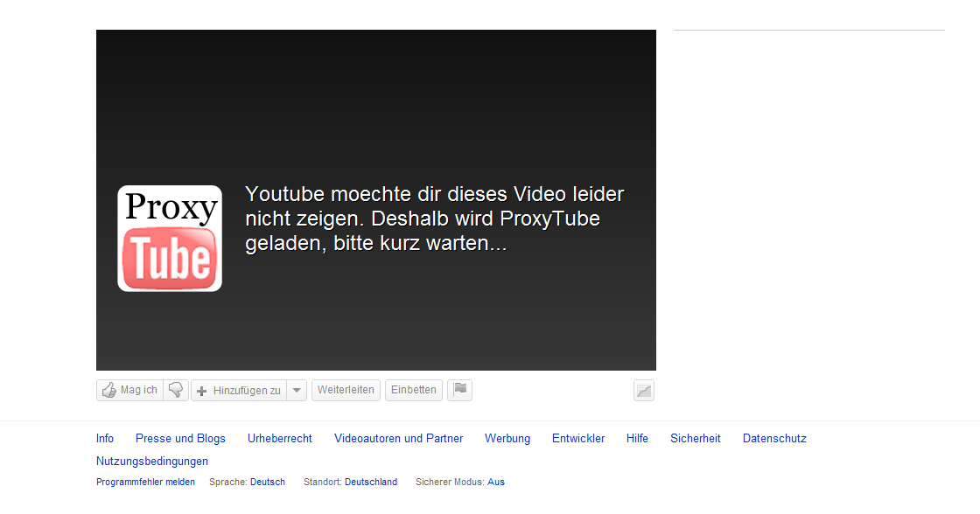
Task: Change language via Deutsch link
Action: point(268,482)
